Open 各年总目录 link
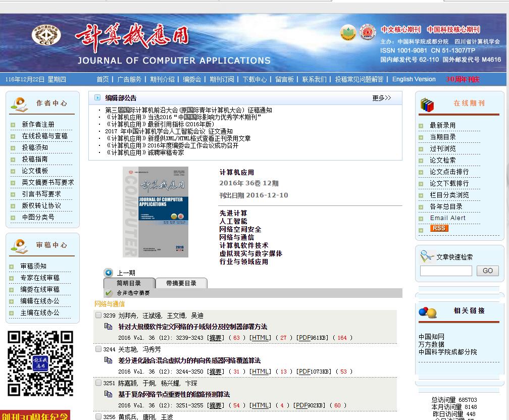Screen dimensions: 509x420 point(446,207)
